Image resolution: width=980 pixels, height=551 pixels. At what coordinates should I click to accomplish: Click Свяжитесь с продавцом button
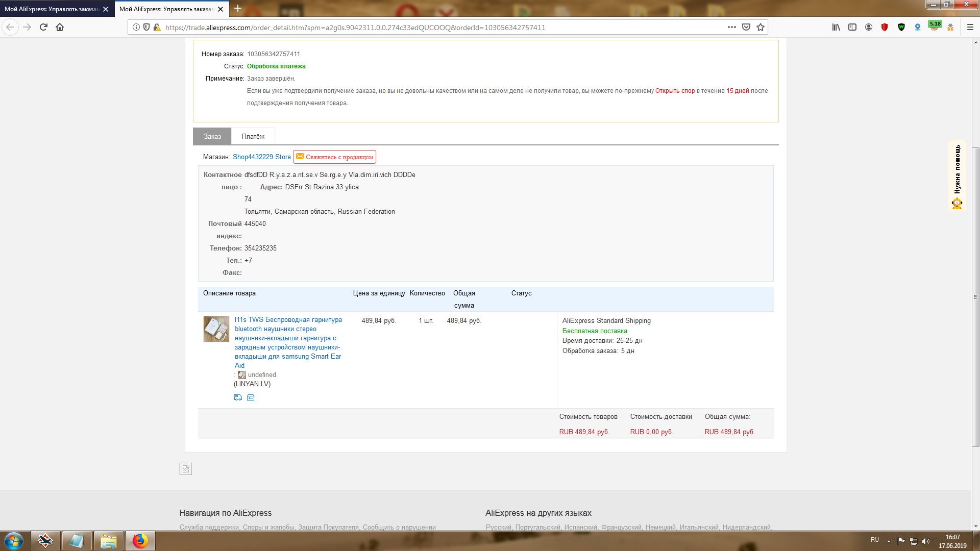(x=334, y=157)
